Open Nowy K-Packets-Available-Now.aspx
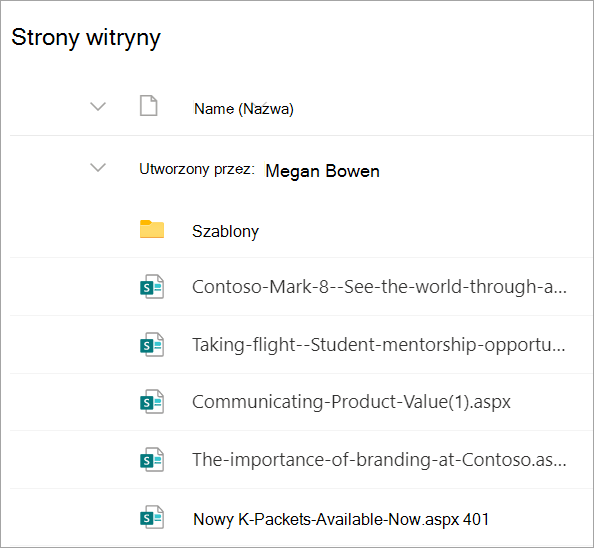Viewport: 594px width, 548px height. click(341, 519)
